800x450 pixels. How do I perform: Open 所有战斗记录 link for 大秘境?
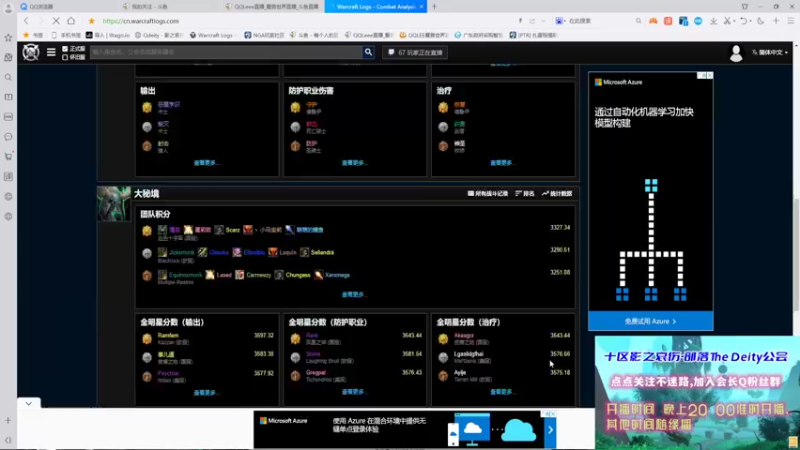488,193
